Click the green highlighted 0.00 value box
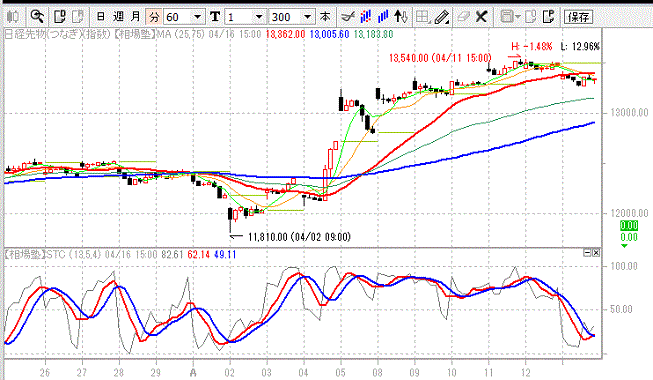 (x=629, y=225)
